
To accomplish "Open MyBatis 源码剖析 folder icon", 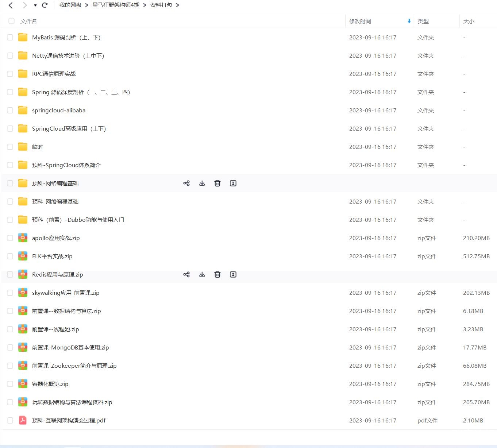I will (x=23, y=37).
